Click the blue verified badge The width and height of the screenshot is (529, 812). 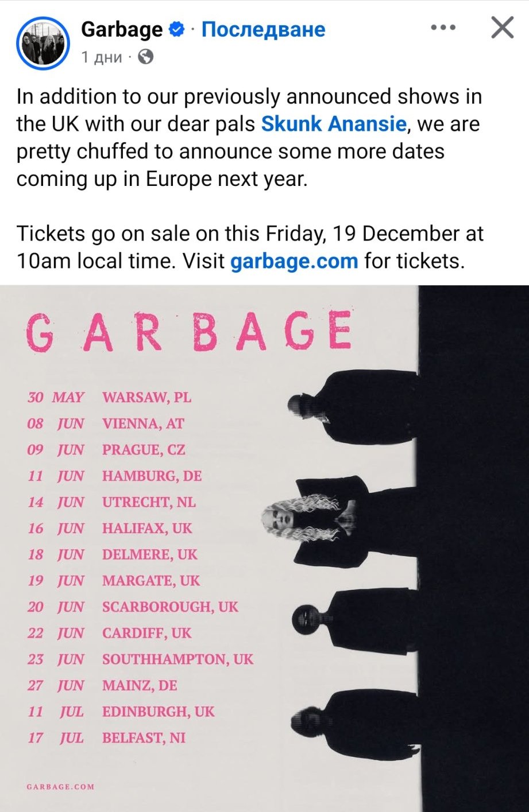tap(177, 29)
